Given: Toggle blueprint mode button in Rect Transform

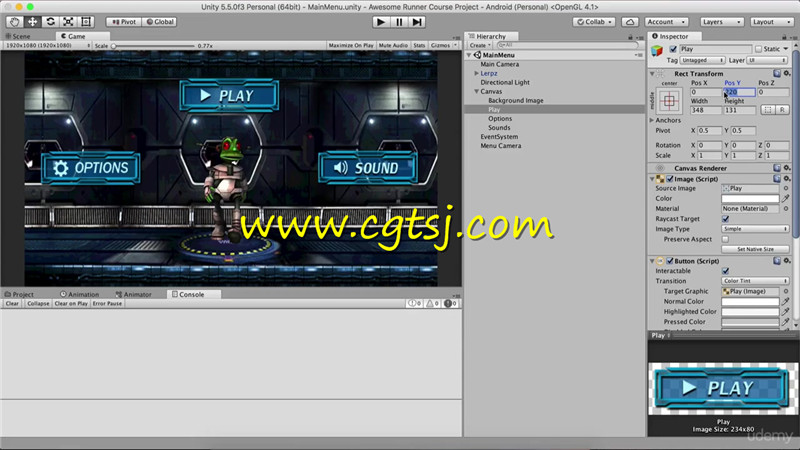Looking at the screenshot, I should coord(767,110).
